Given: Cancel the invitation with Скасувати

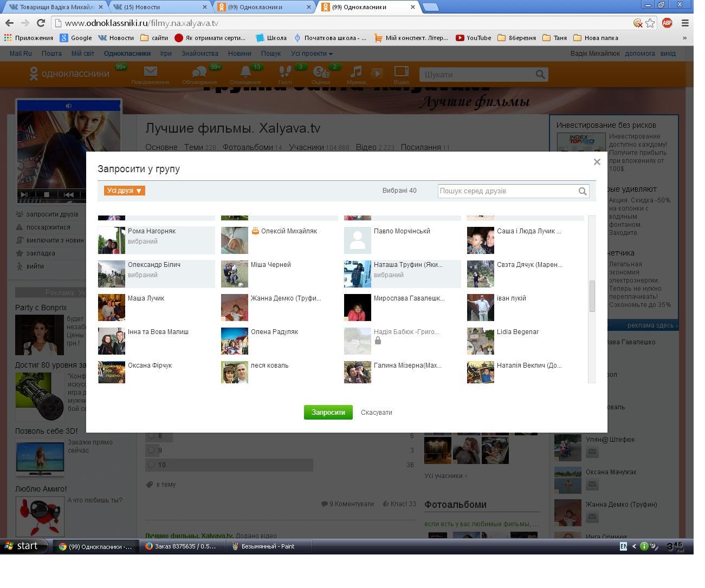Looking at the screenshot, I should click(x=377, y=413).
